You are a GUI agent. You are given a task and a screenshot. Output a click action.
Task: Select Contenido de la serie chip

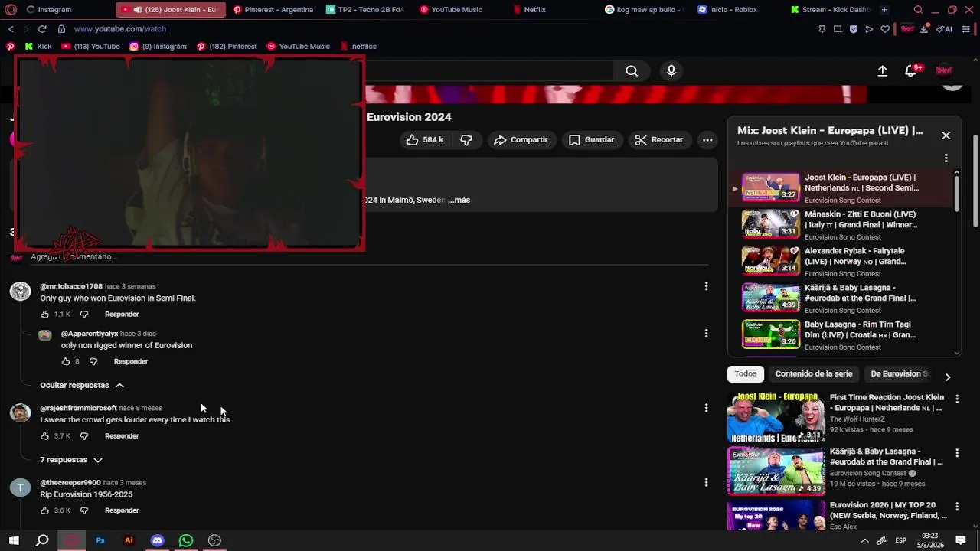click(x=813, y=373)
